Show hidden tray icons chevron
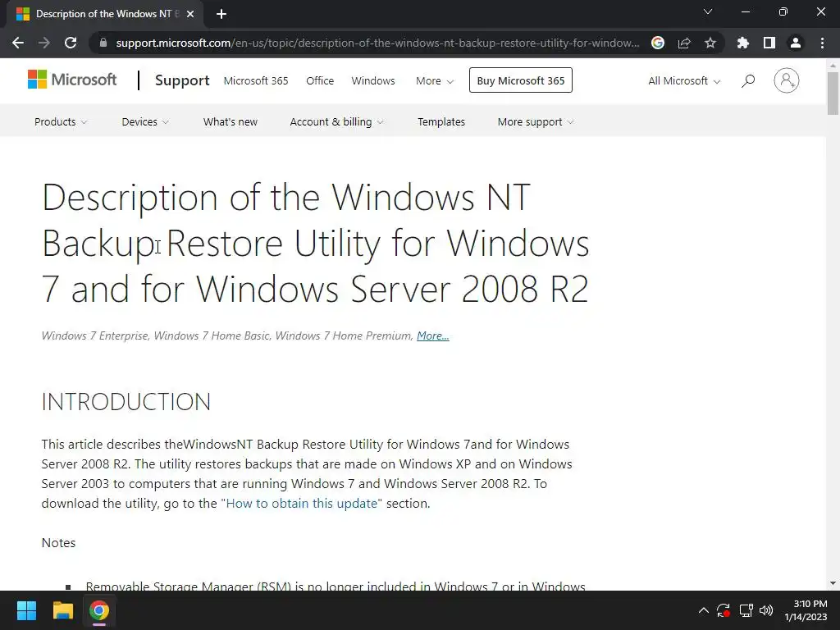The image size is (840, 630). [703, 610]
